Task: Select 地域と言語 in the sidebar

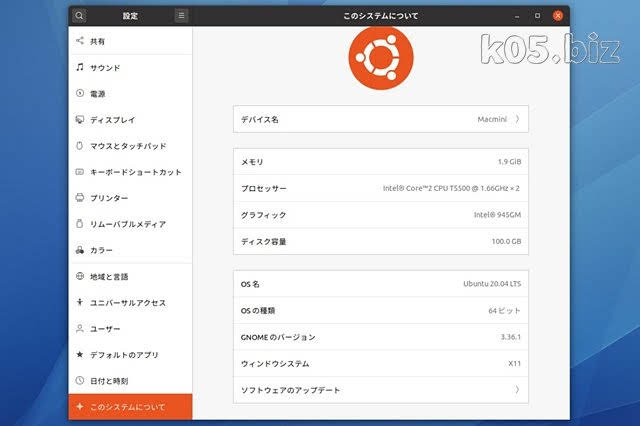Action: click(x=130, y=276)
